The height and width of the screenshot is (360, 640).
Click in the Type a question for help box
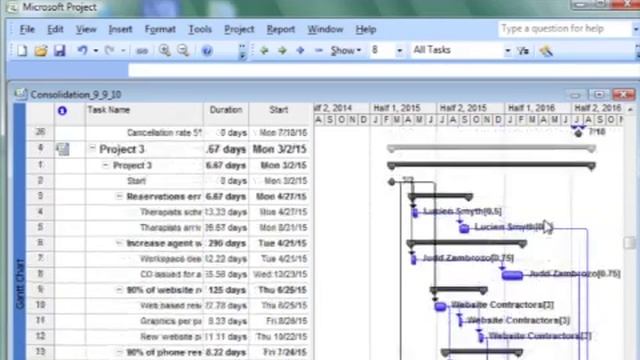[564, 29]
